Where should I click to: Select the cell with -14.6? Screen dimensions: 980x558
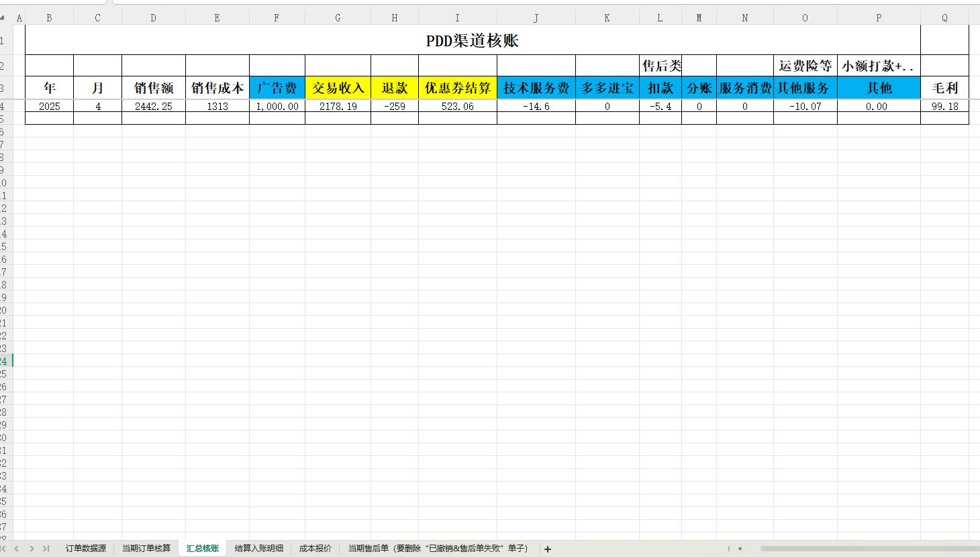536,106
